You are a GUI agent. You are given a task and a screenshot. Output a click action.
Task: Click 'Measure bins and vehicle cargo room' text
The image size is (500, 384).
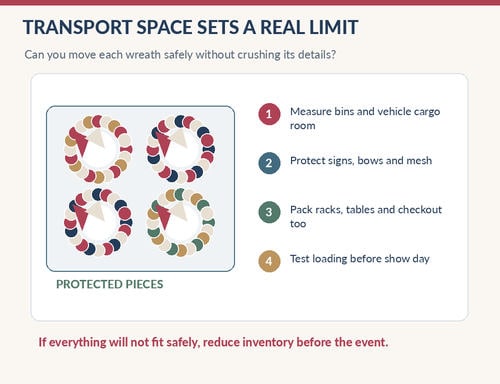tap(365, 118)
